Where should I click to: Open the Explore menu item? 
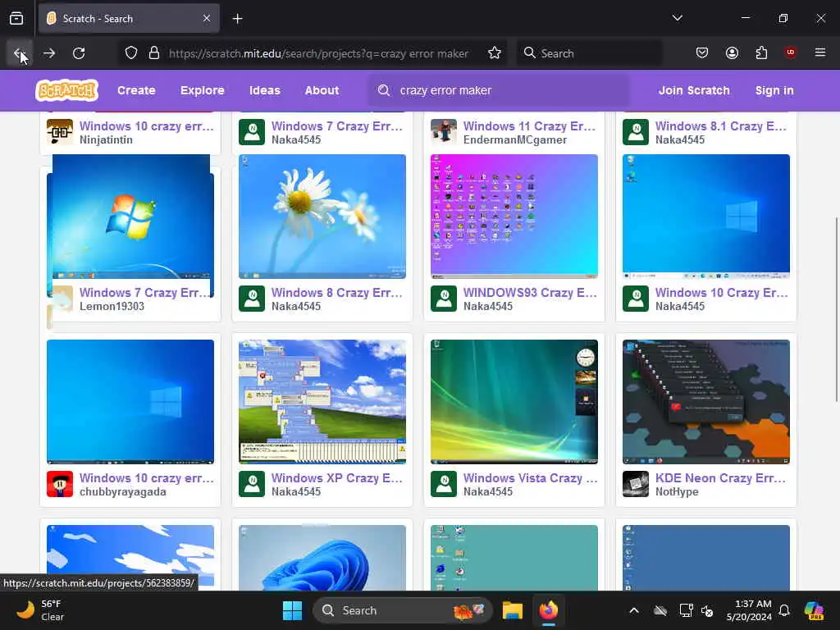click(202, 90)
